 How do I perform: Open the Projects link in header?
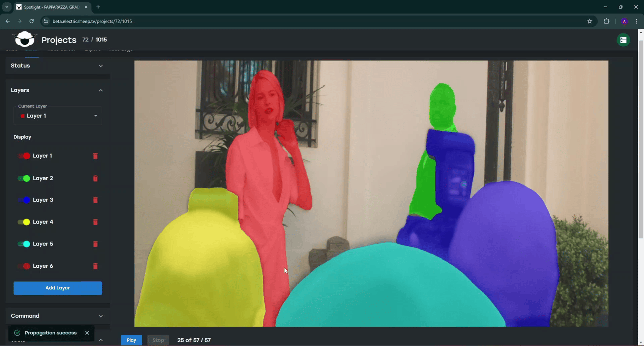tap(59, 40)
